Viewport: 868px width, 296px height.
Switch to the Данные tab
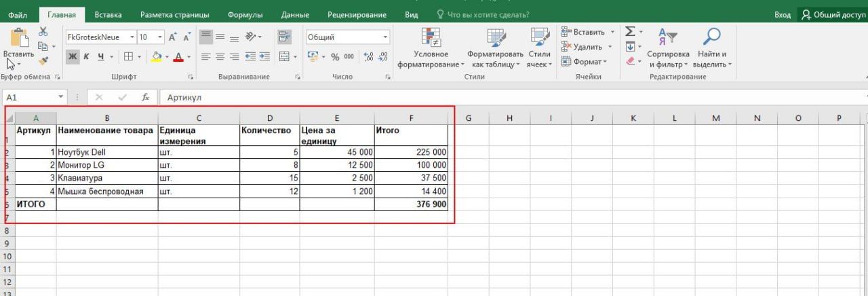[295, 14]
